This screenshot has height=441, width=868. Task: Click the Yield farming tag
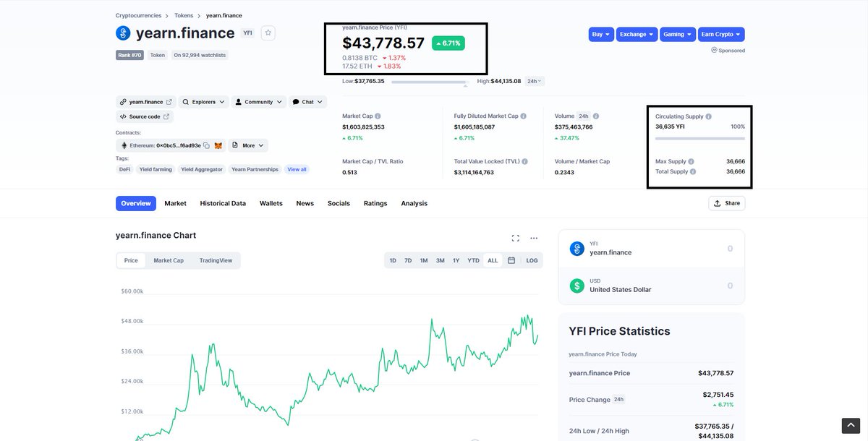156,169
